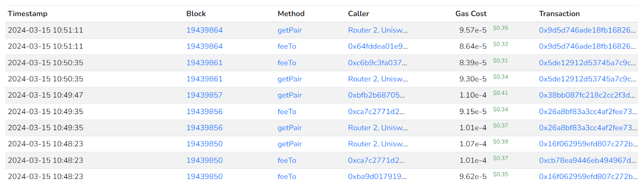Viewport: 644px width, 192px height.
Task: Open the 10:49:47 getPair method link
Action: 290,95
